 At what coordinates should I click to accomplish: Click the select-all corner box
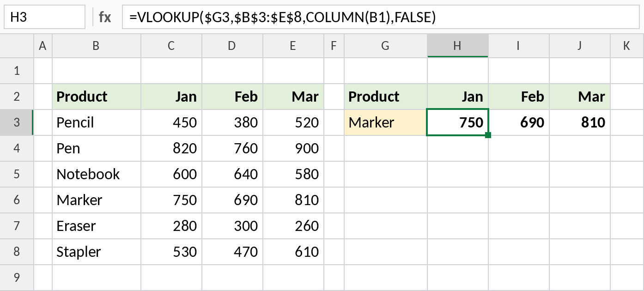(x=17, y=46)
